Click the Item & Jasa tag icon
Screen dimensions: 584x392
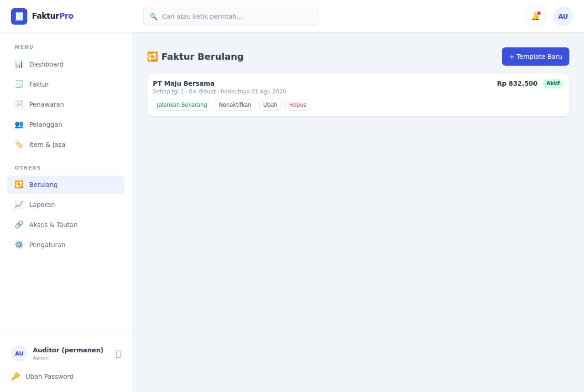coord(19,144)
